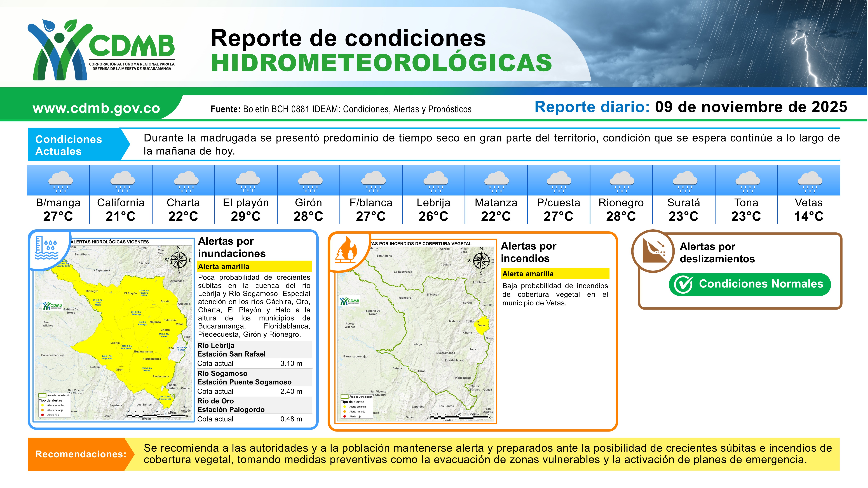Click the Condiciones Normales green button

click(750, 285)
